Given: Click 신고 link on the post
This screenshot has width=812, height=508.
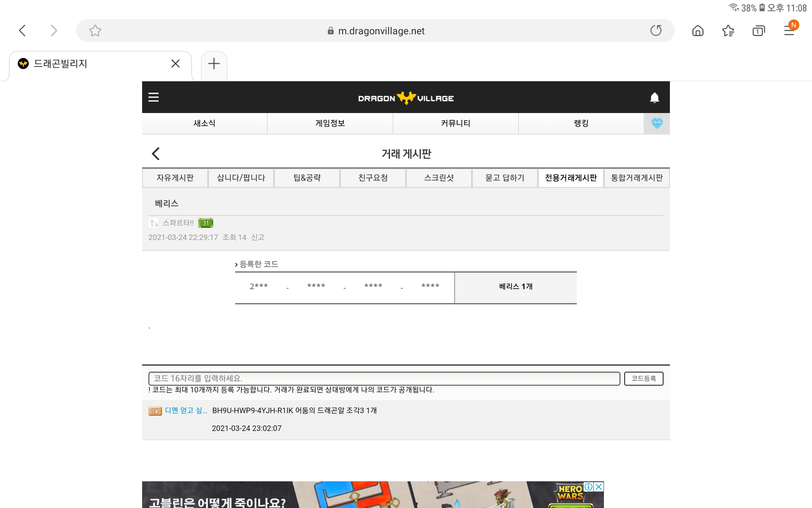Looking at the screenshot, I should click(258, 237).
